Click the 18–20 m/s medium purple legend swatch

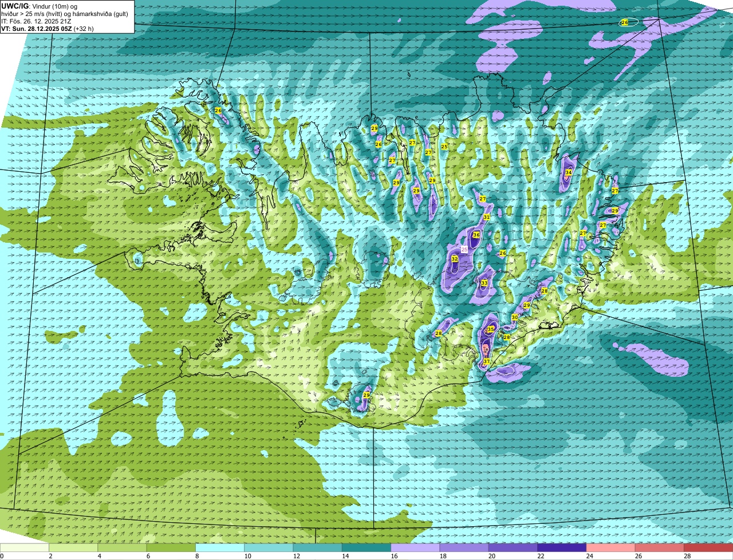(464, 547)
